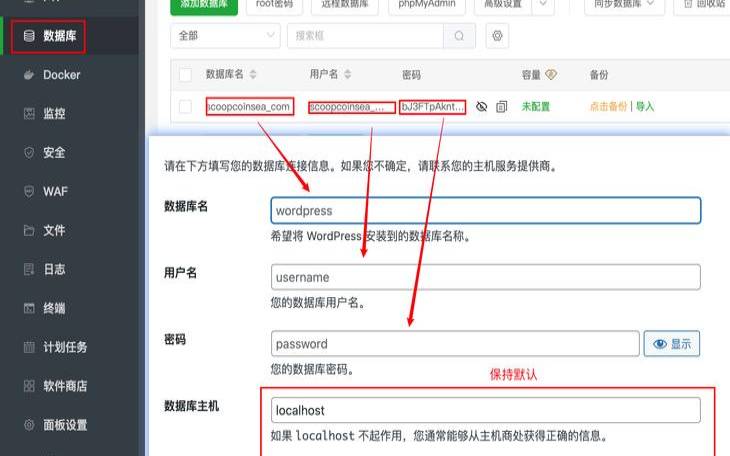Image resolution: width=730 pixels, height=456 pixels.
Task: Expand the 全部 filter dropdown
Action: [226, 36]
